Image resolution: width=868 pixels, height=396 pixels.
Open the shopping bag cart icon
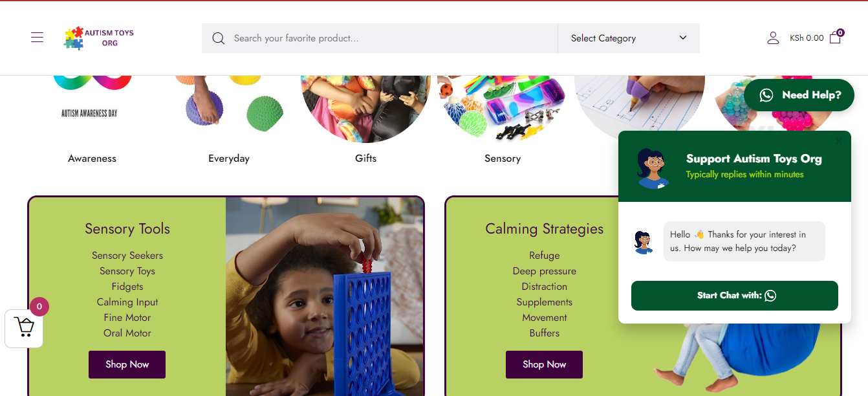click(836, 37)
